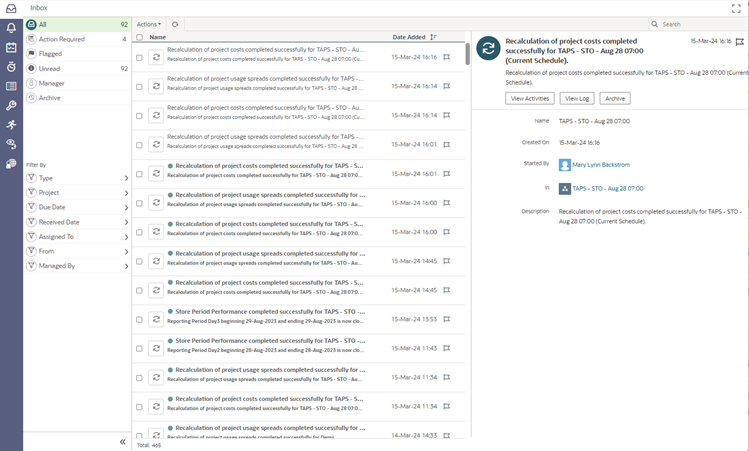749x451 pixels.
Task: Click into the Search field
Action: tap(700, 24)
